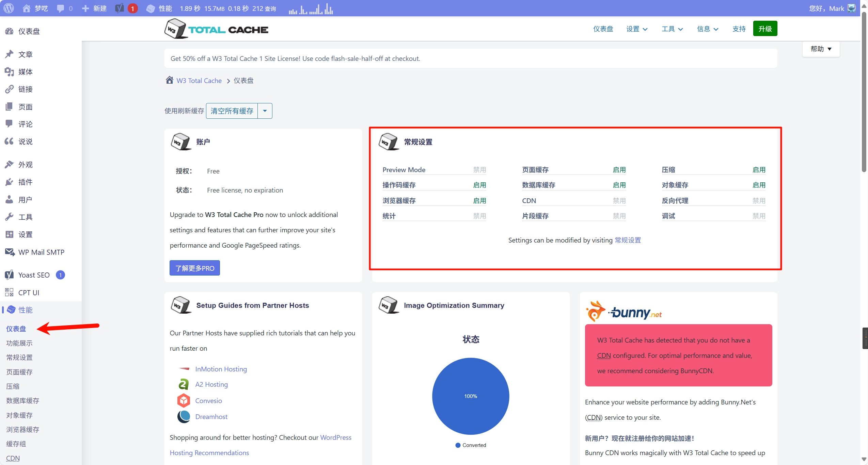Screen dimensions: 868x465
Task: Select 对象缓存 submenu item in sidebar
Action: coord(19,415)
